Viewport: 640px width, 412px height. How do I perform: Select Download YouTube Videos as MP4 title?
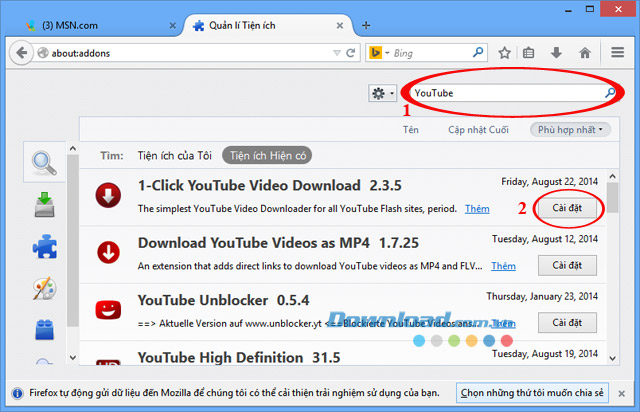tap(253, 243)
